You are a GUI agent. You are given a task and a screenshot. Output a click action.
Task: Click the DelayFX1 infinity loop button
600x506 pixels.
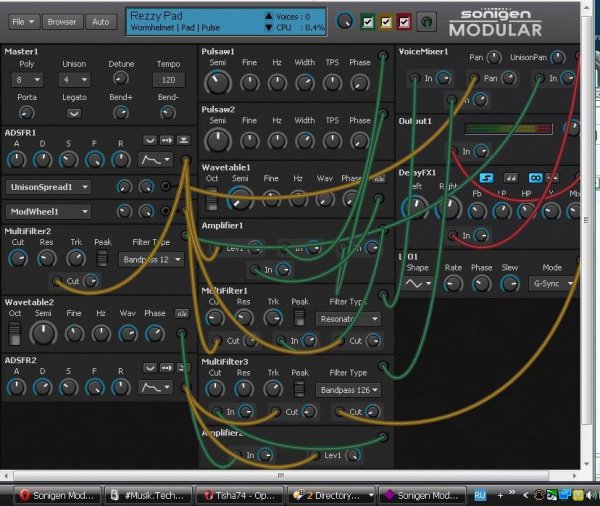coord(535,178)
